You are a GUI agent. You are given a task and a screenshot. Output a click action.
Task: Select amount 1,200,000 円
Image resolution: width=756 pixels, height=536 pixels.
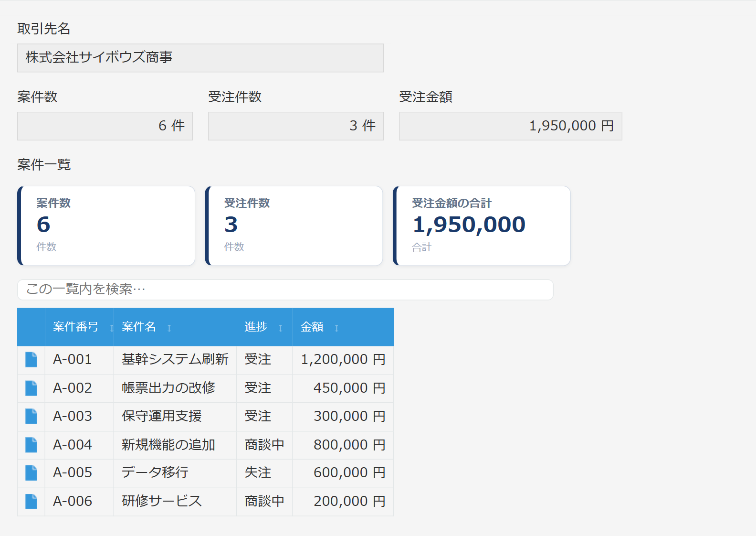point(343,360)
